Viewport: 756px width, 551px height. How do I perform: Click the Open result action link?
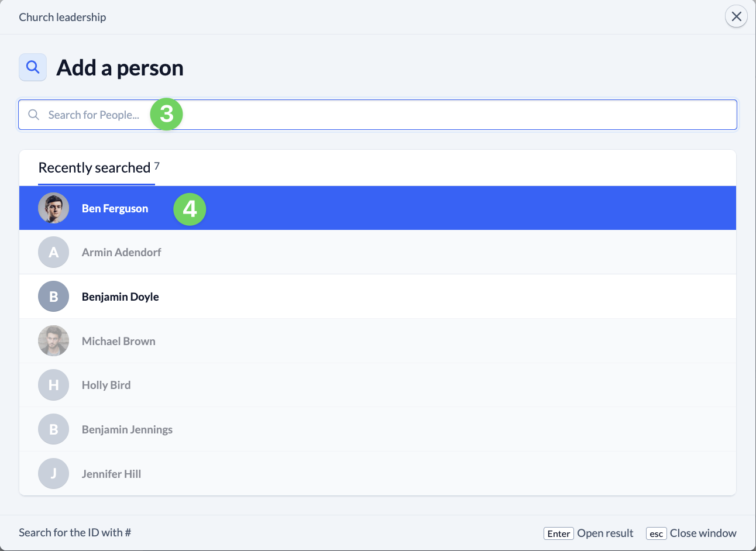tap(605, 533)
